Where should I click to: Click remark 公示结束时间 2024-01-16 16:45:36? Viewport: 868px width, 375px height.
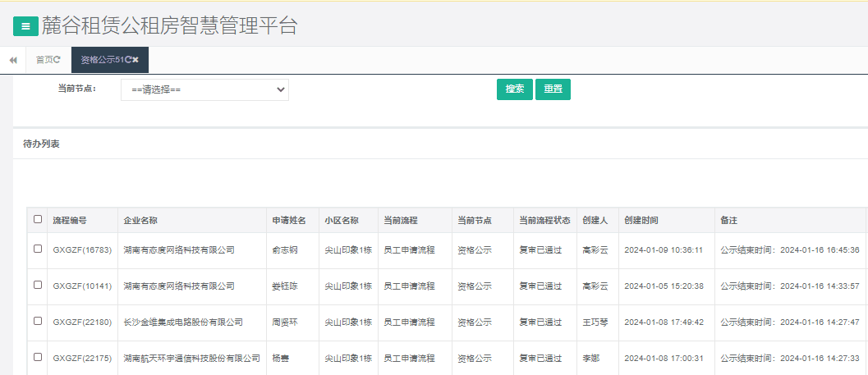pos(790,250)
